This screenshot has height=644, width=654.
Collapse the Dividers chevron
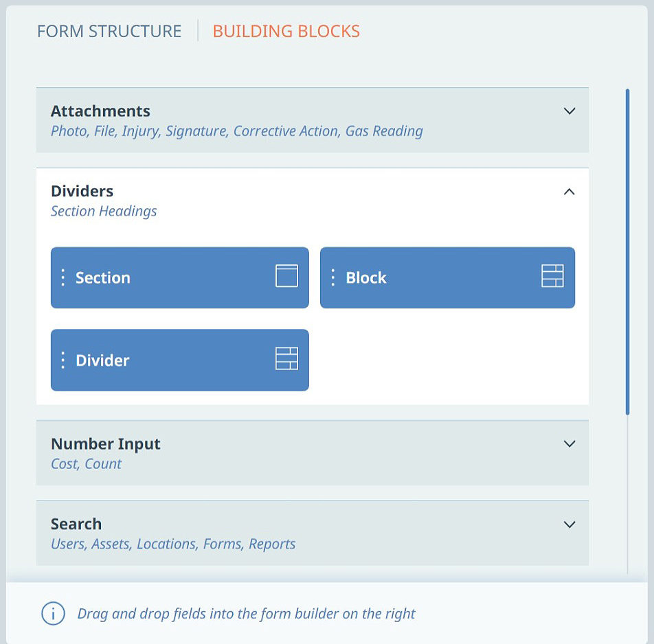(x=570, y=192)
